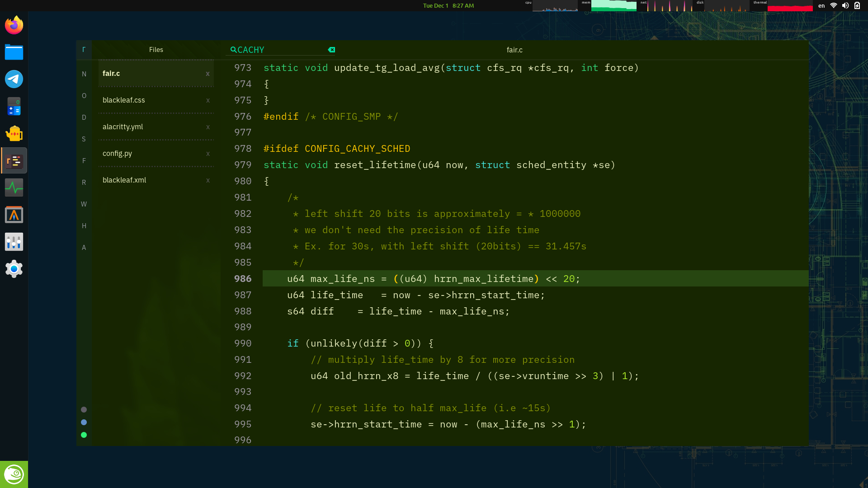Click the fair.c title label
Screen dimensions: 868x488
514,50
